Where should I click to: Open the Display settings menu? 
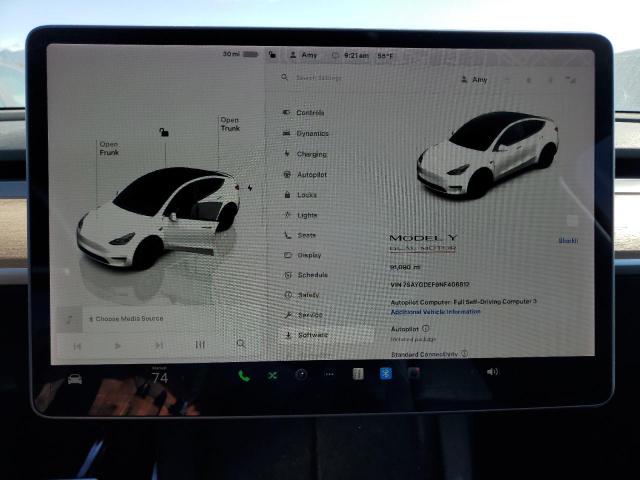303,255
